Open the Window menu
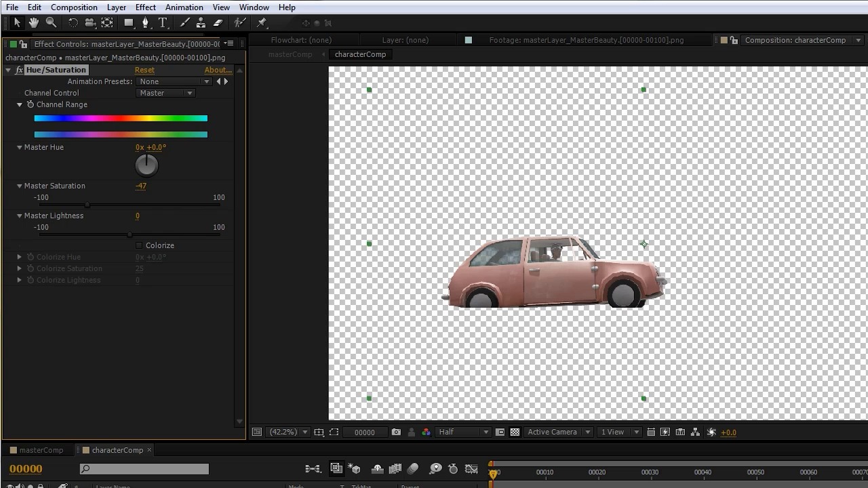The image size is (868, 488). point(254,7)
